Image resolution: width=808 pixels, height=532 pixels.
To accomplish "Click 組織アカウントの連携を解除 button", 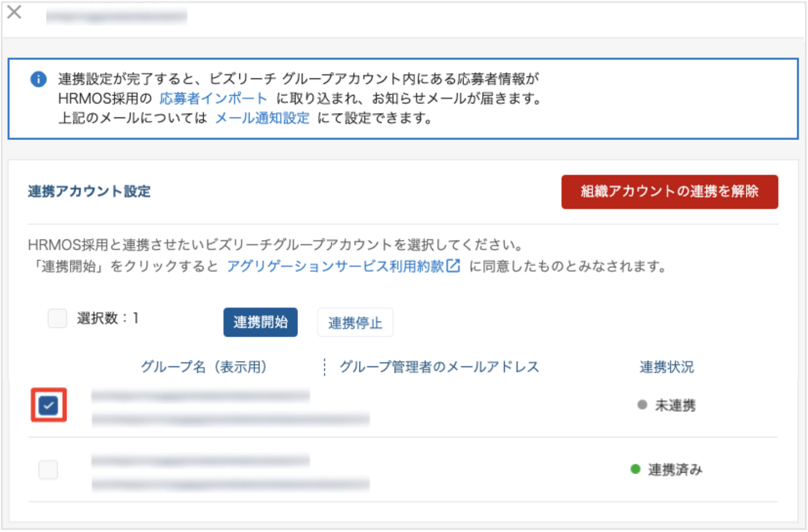I will (x=670, y=192).
